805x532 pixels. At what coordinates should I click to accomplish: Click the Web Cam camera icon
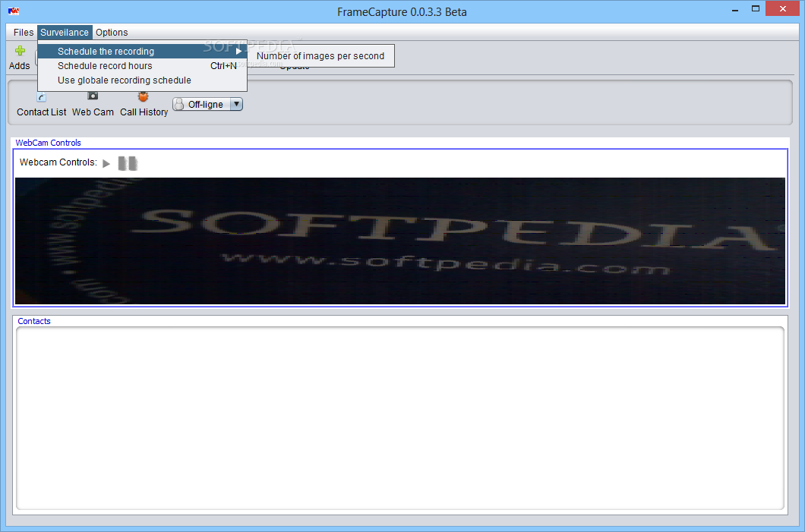pos(93,96)
